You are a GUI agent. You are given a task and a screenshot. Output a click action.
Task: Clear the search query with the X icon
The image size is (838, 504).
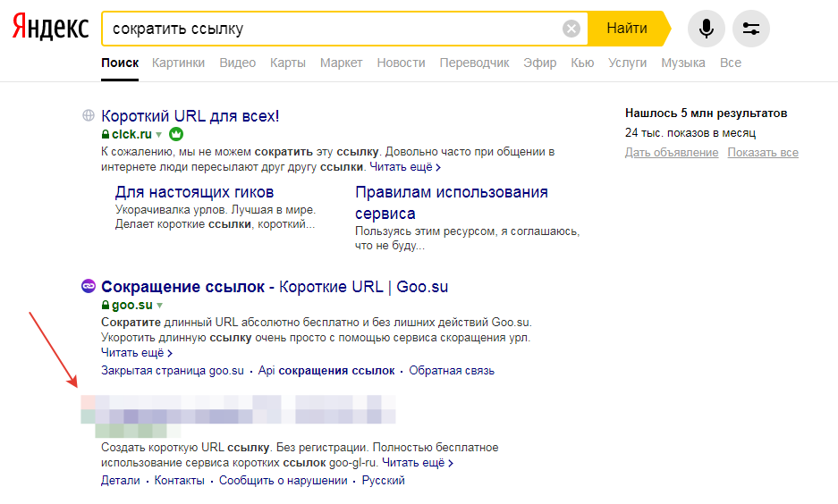[571, 29]
